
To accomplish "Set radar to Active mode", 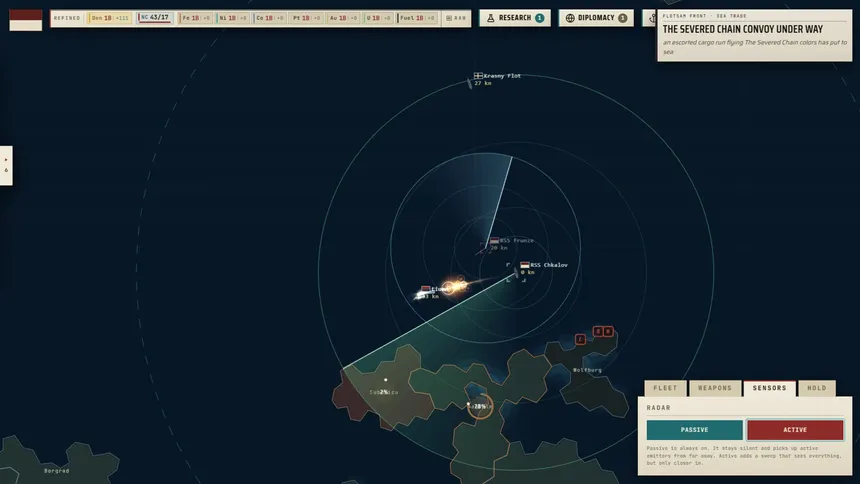I will (x=795, y=430).
